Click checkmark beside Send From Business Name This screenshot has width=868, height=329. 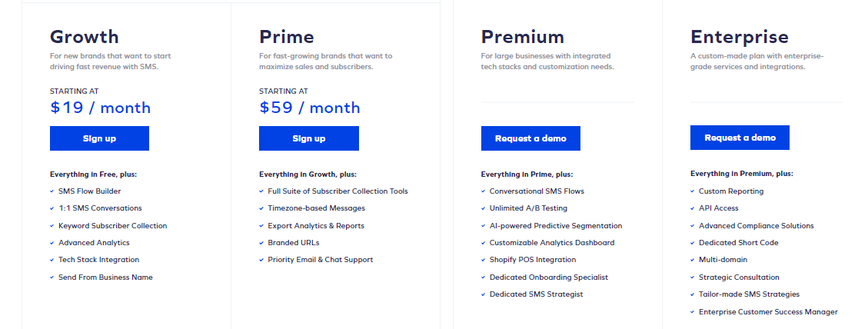(52, 277)
